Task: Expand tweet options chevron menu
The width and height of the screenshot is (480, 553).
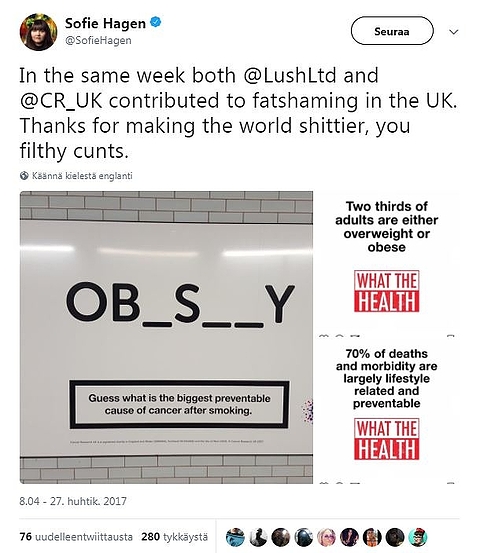Action: point(454,32)
